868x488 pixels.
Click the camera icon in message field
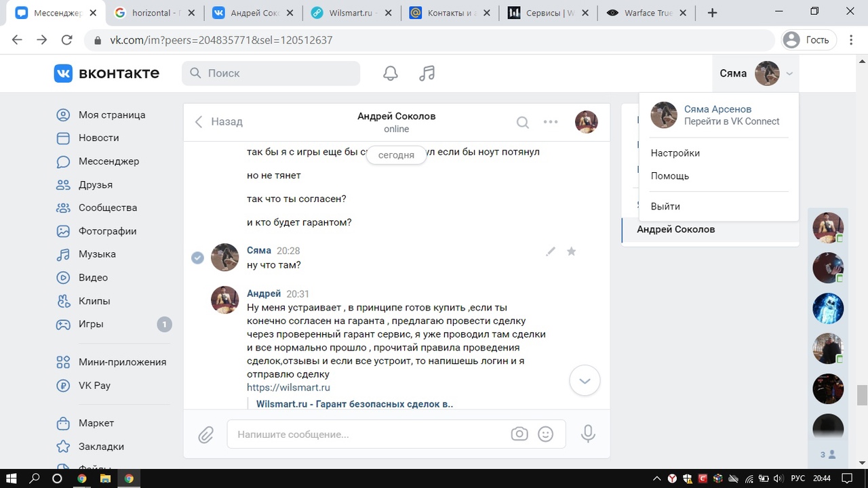tap(519, 434)
